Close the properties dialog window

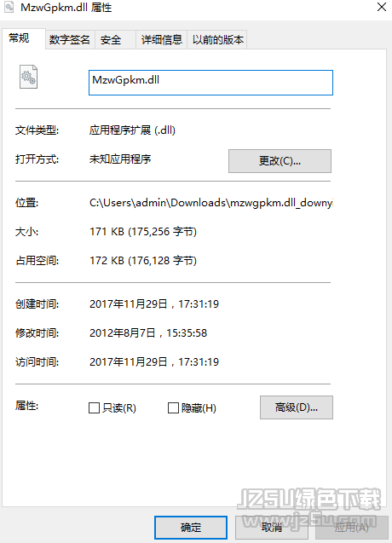(381, 7)
